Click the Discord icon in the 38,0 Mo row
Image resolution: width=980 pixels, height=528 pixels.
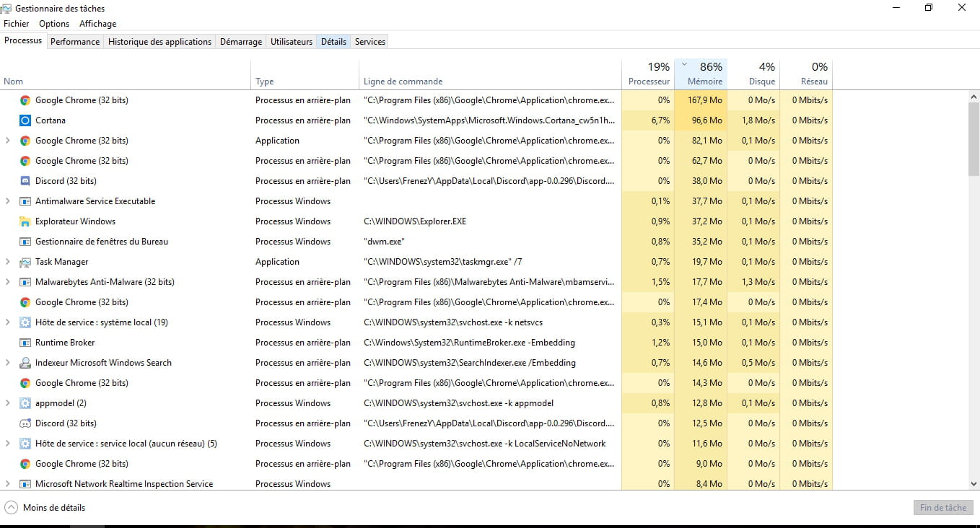[25, 181]
